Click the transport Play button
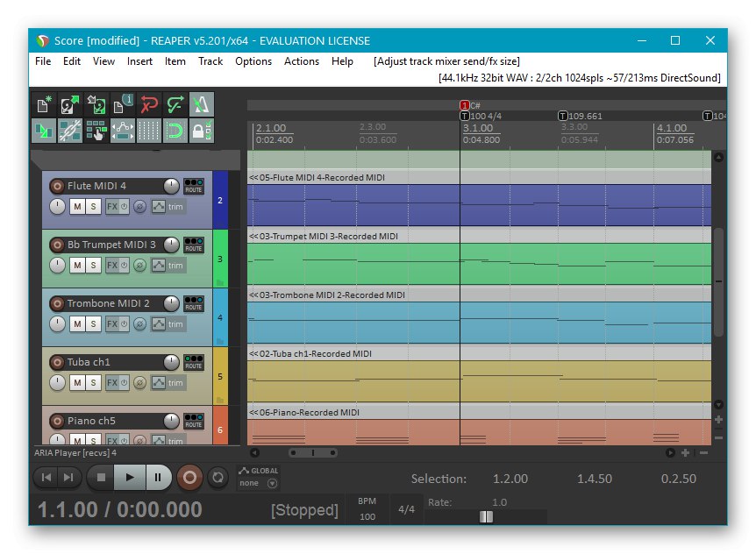Screen dimensions: 756x554 pos(129,478)
